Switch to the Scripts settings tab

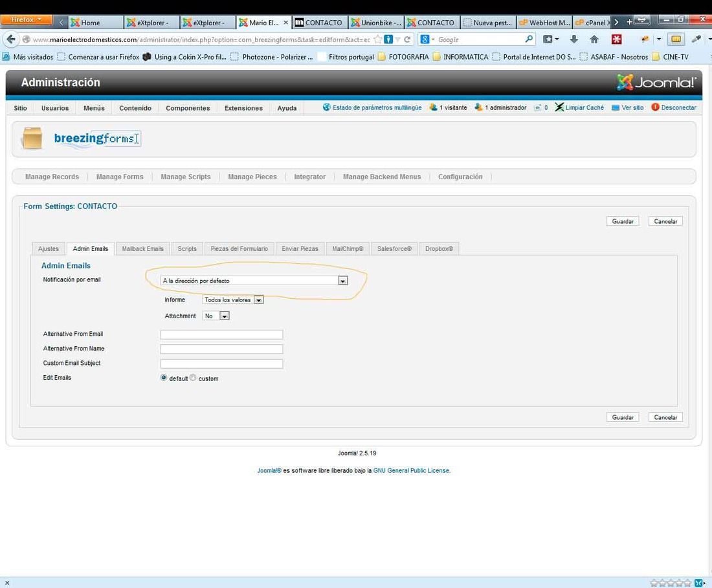pyautogui.click(x=187, y=248)
